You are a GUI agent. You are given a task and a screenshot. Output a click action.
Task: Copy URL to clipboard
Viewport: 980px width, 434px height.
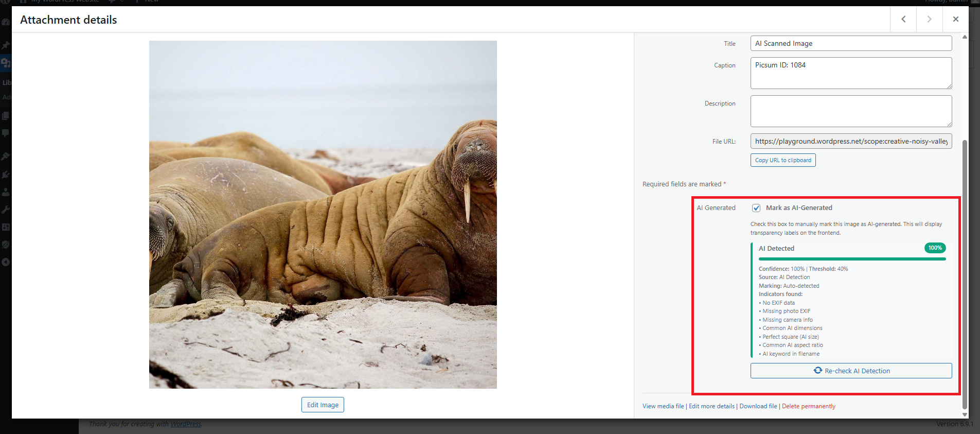[783, 160]
